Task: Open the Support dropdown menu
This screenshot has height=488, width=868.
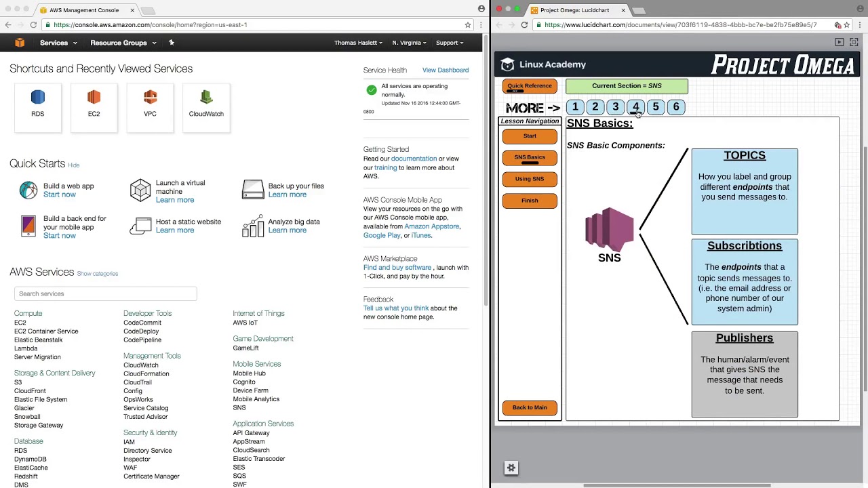Action: click(450, 43)
